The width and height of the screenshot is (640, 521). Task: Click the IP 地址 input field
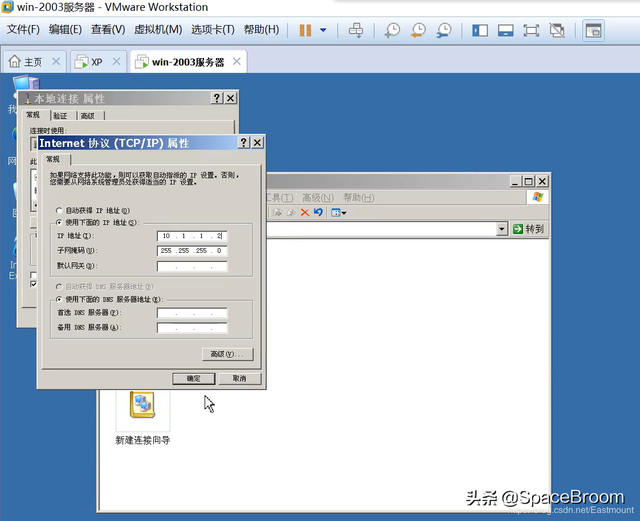point(192,236)
